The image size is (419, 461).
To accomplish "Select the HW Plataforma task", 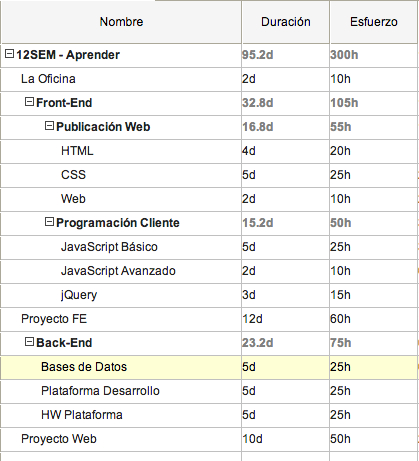I will pos(82,415).
